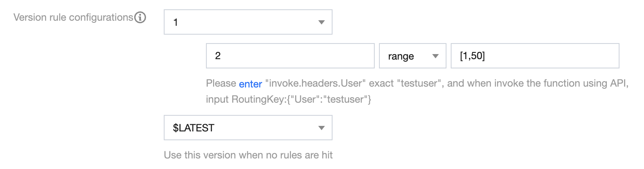Screen dimensions: 644x169
Task: Click the RoutingKey example hint line
Action: pos(288,100)
